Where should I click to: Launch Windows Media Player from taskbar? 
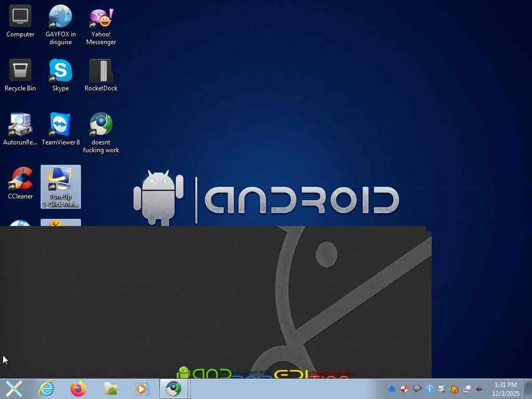142,389
